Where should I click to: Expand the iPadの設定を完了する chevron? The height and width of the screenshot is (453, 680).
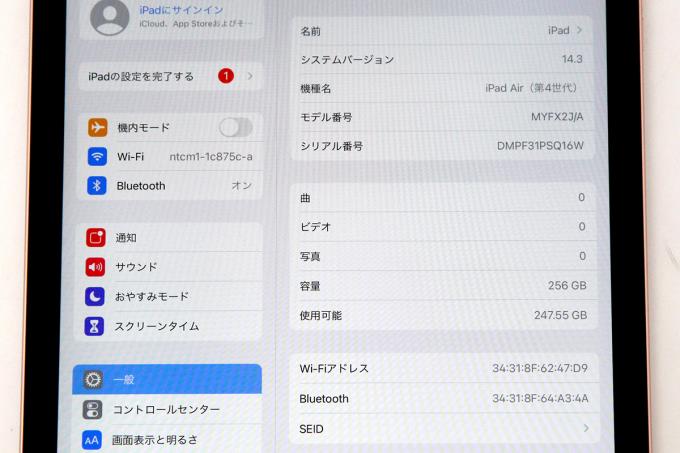tap(250, 76)
